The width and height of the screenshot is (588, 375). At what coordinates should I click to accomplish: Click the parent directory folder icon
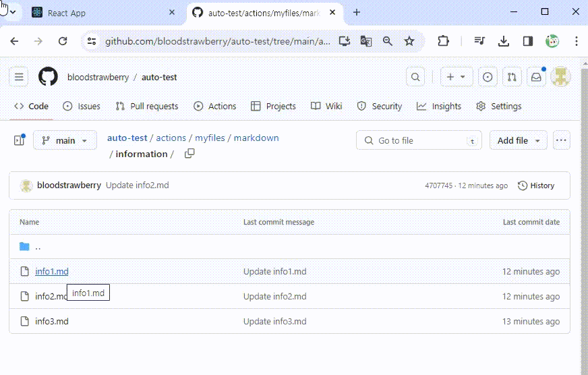24,246
